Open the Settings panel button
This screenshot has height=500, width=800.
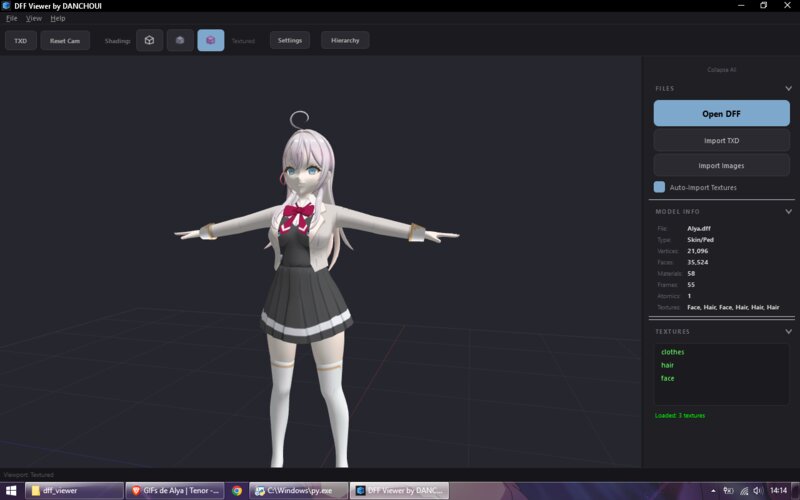point(290,40)
